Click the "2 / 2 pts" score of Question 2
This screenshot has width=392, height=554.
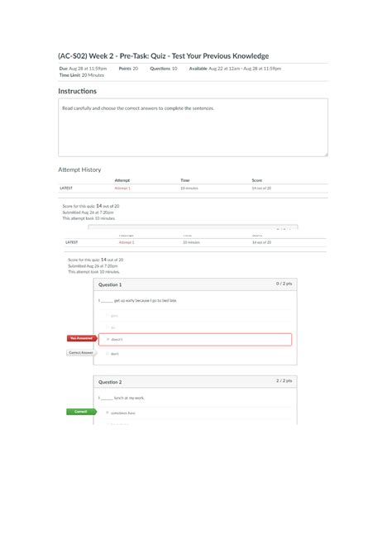(x=284, y=381)
